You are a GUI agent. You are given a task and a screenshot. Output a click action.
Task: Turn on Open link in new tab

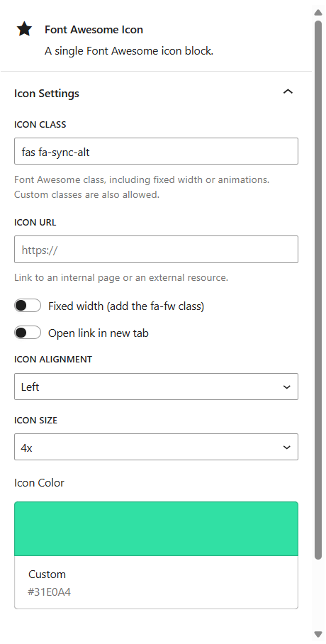point(28,333)
